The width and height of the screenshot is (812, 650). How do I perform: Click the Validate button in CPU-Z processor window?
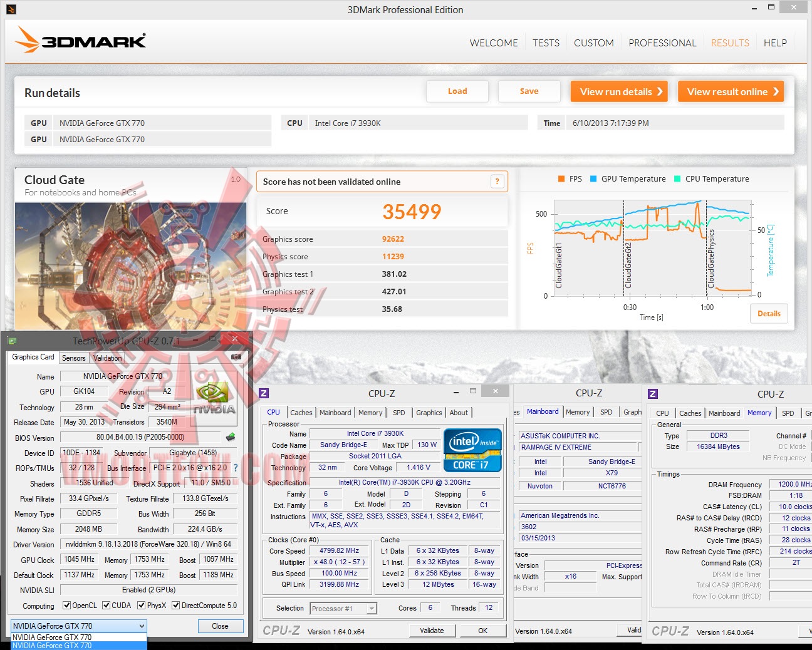pos(432,631)
